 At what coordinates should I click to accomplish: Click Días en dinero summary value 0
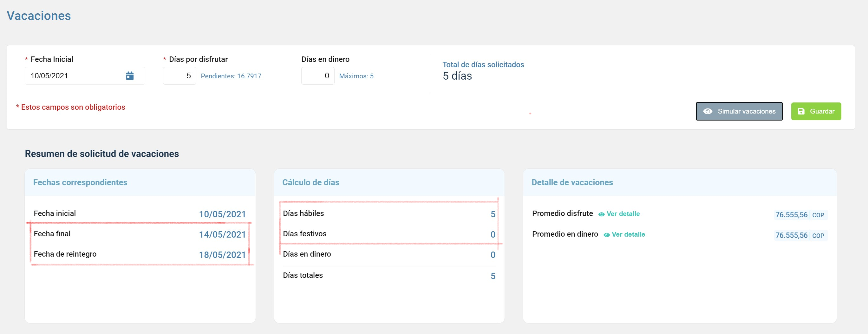coord(493,254)
